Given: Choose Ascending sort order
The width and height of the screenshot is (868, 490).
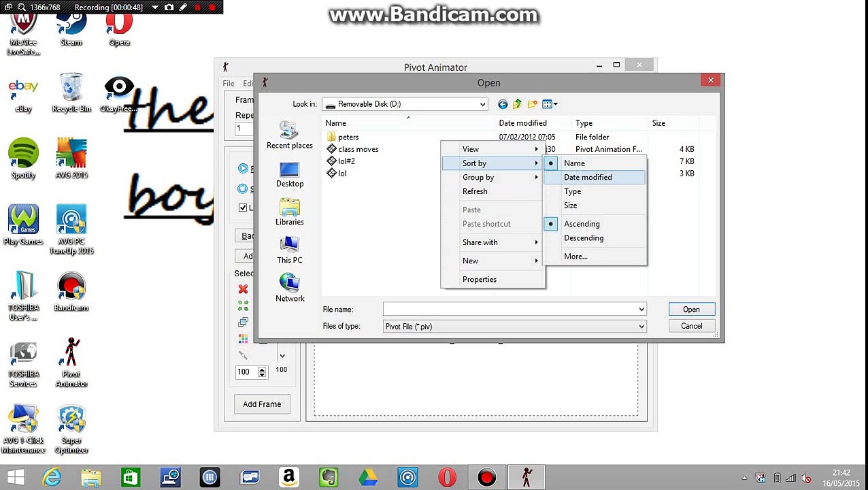Looking at the screenshot, I should click(595, 224).
